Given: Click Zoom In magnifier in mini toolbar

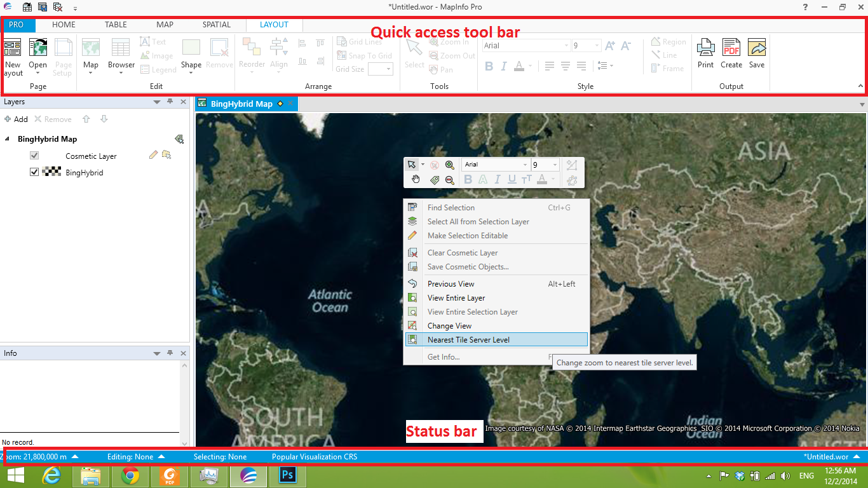Looking at the screenshot, I should (450, 165).
